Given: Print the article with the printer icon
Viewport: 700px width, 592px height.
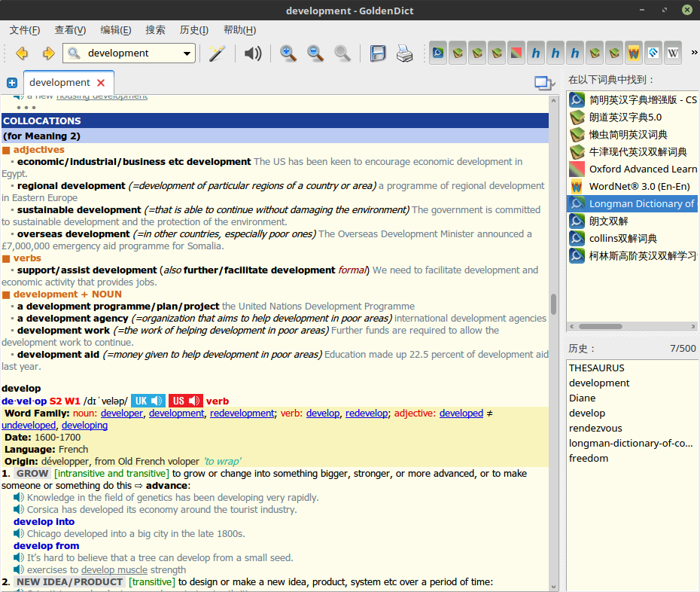Looking at the screenshot, I should click(x=404, y=53).
